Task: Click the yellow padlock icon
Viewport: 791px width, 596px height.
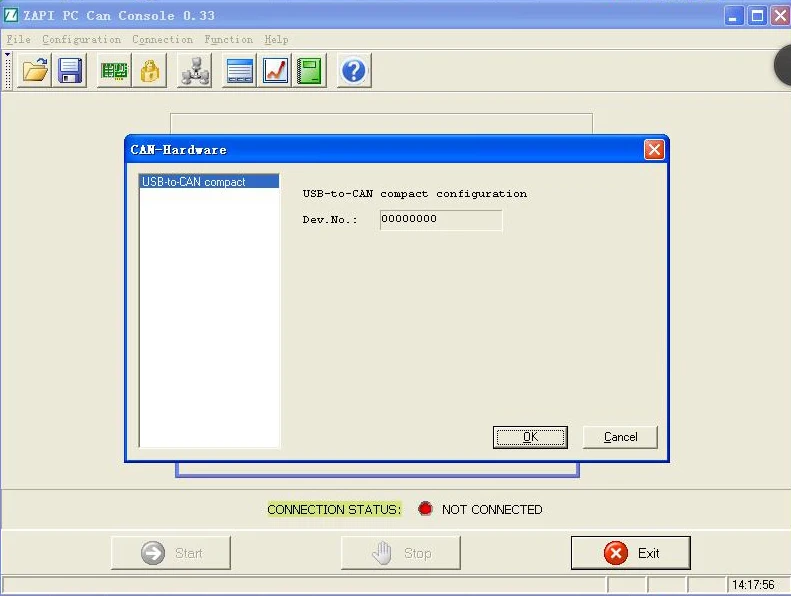Action: click(x=150, y=71)
